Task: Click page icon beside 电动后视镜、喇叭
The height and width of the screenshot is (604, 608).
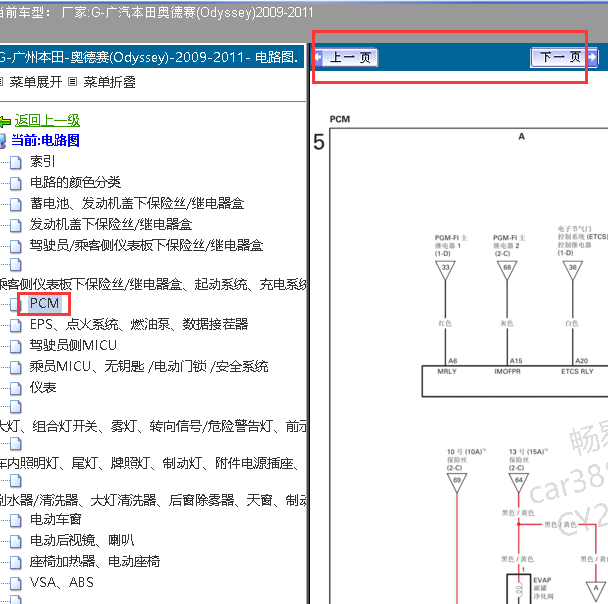Action: (16, 541)
